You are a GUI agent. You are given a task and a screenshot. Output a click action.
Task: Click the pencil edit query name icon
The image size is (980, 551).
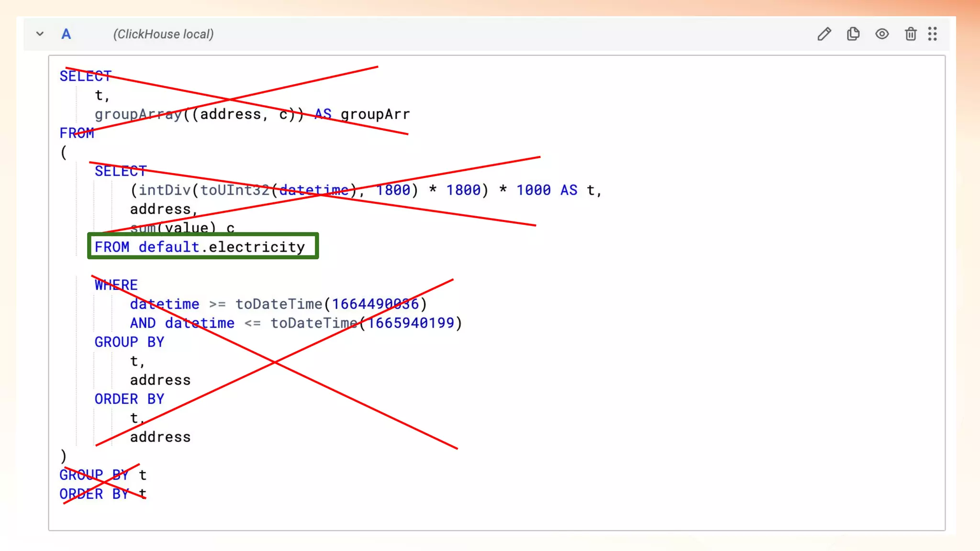tap(824, 34)
